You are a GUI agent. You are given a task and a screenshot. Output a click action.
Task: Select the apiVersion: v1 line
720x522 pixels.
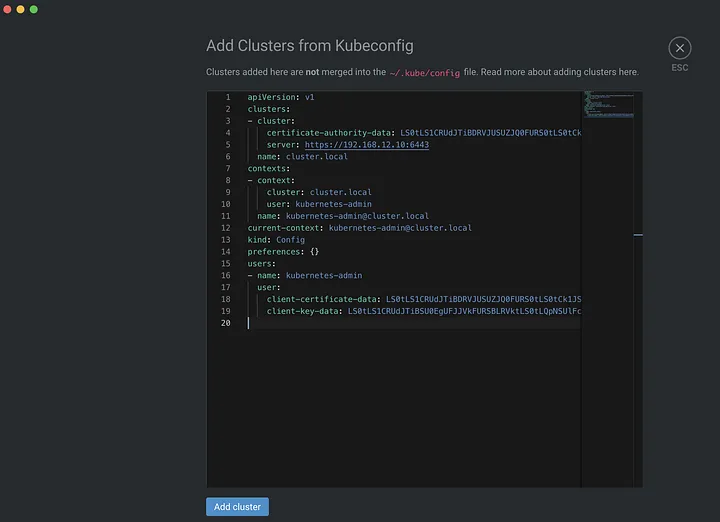coord(281,98)
